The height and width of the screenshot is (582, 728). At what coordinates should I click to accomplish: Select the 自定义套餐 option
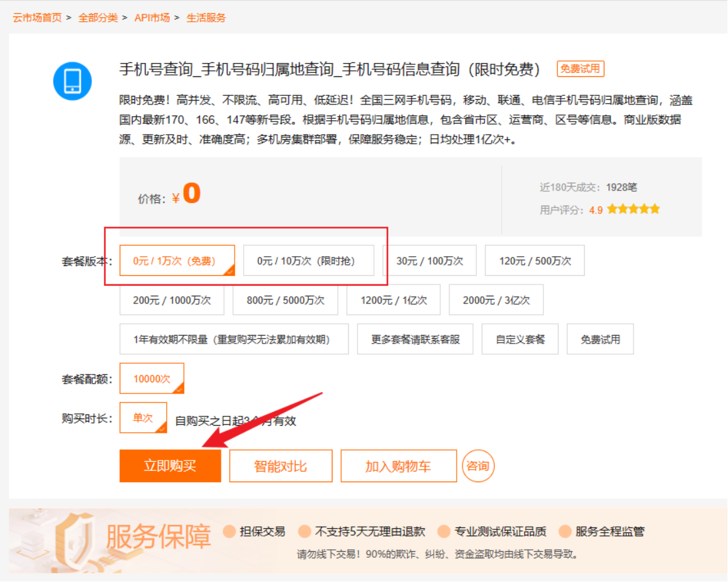point(520,339)
